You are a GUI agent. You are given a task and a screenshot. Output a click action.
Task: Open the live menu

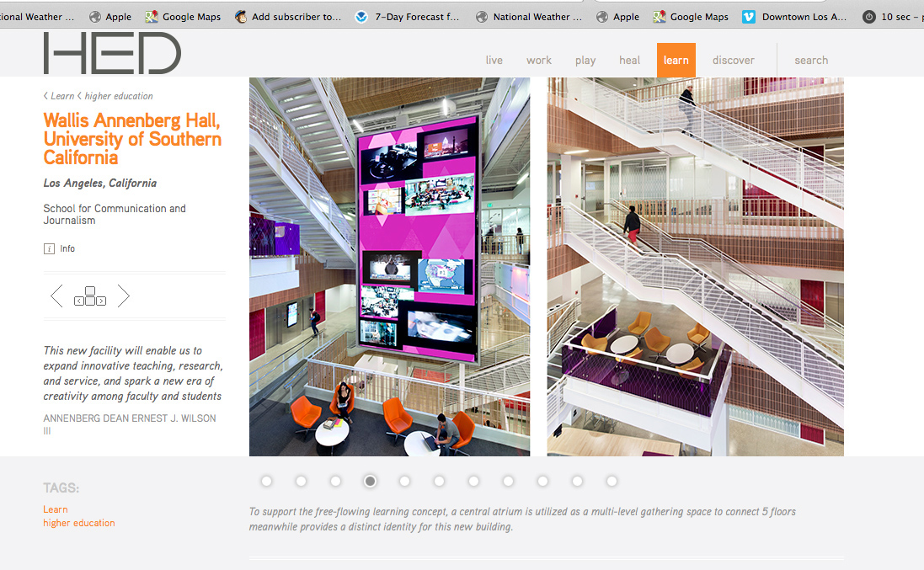494,60
